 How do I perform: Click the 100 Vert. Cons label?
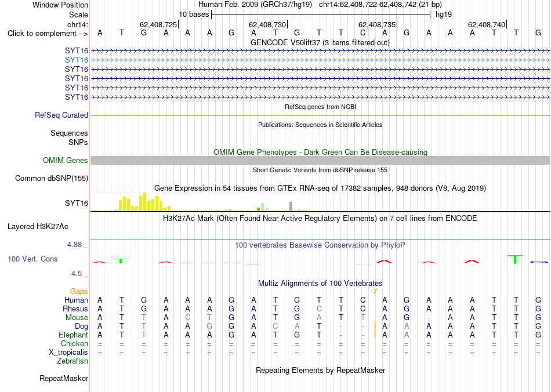click(x=32, y=259)
